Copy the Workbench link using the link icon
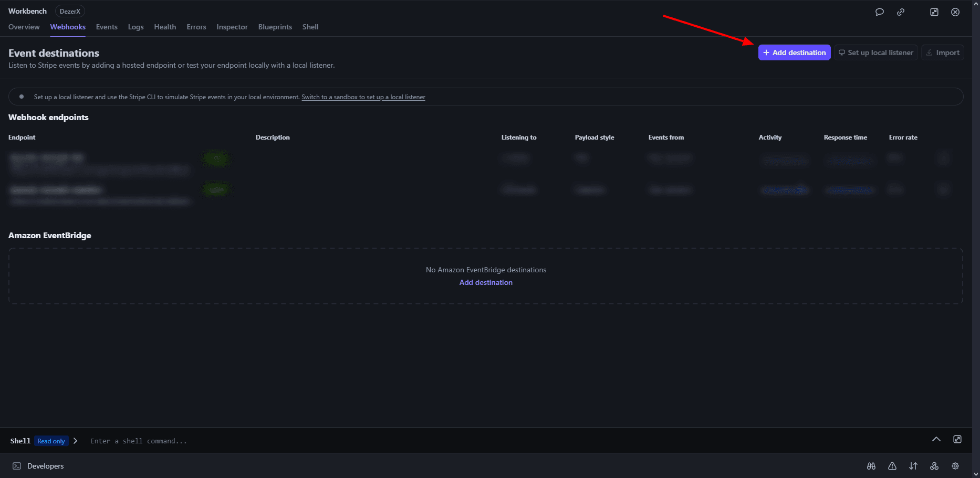Image resolution: width=980 pixels, height=478 pixels. click(901, 12)
